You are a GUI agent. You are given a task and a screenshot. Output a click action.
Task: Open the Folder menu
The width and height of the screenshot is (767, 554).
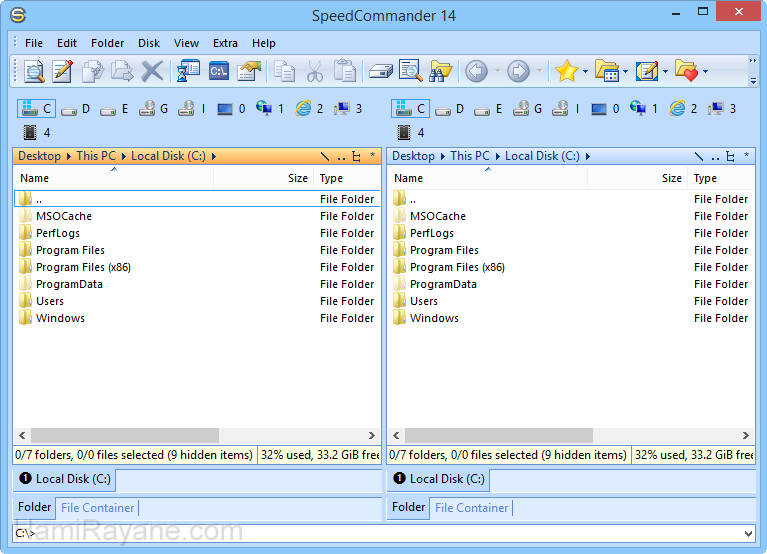point(108,43)
